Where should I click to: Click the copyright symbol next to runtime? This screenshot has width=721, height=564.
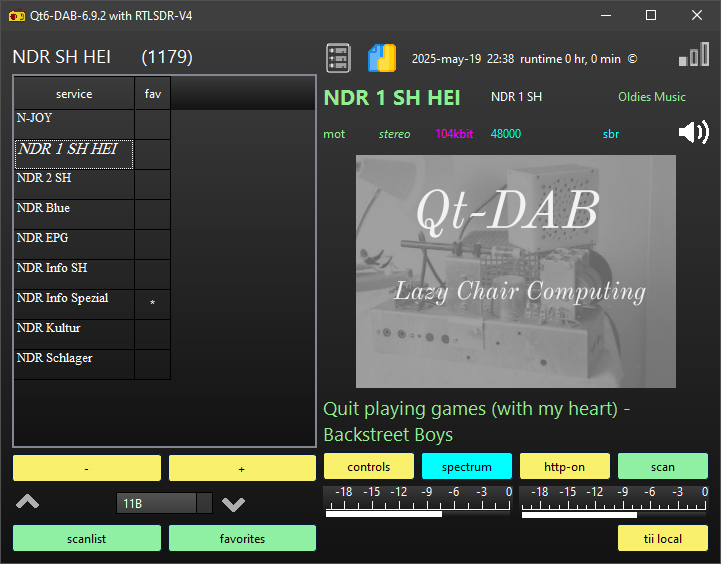[x=632, y=59]
